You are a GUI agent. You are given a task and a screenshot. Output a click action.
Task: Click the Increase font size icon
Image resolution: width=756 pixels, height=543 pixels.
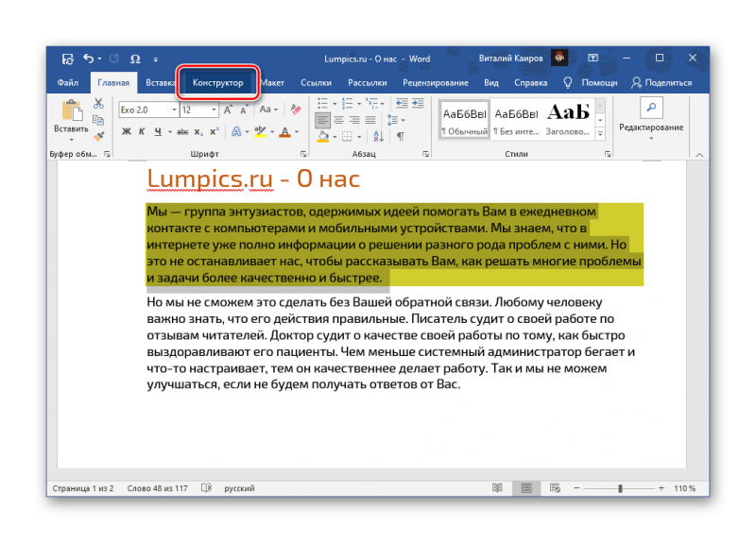(228, 110)
